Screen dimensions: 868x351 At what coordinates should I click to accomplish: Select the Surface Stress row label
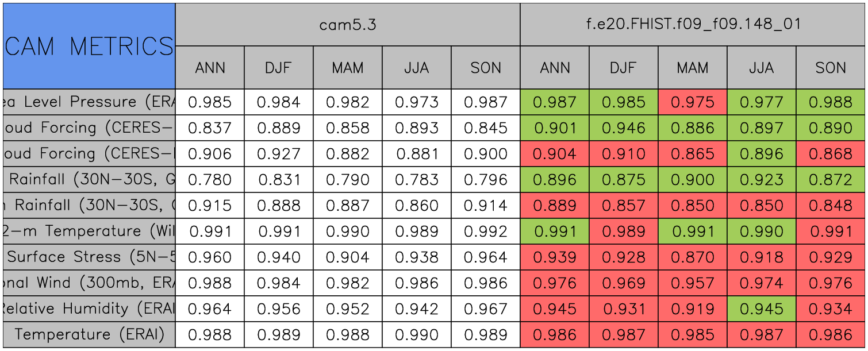point(89,257)
